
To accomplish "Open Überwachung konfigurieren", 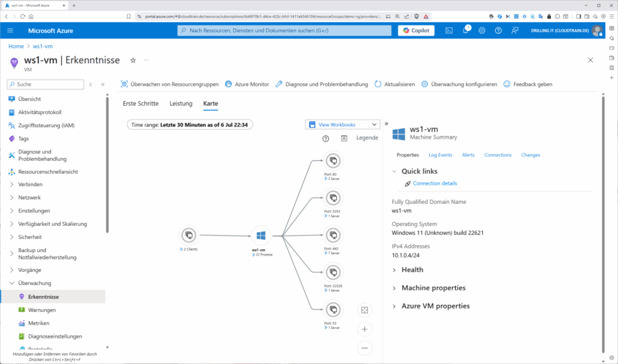I will 459,84.
